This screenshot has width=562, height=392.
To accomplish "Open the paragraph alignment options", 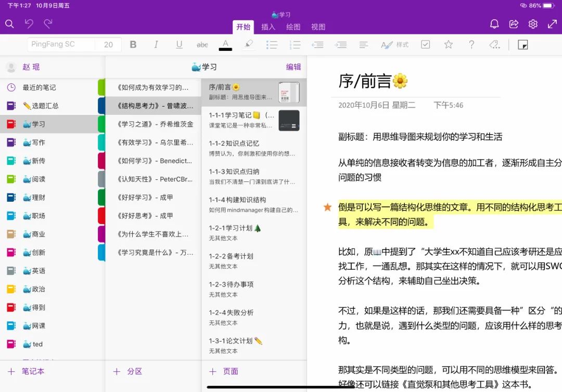I will point(363,45).
